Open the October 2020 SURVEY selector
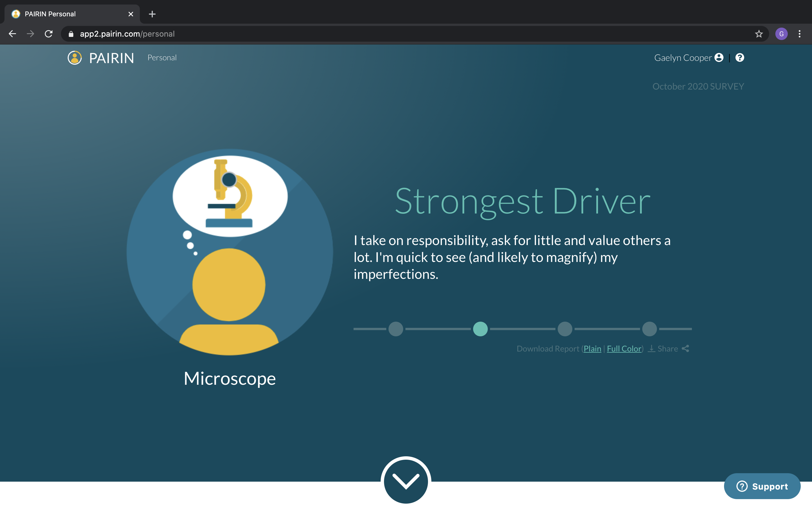Screen dimensions: 812x507 (698, 86)
